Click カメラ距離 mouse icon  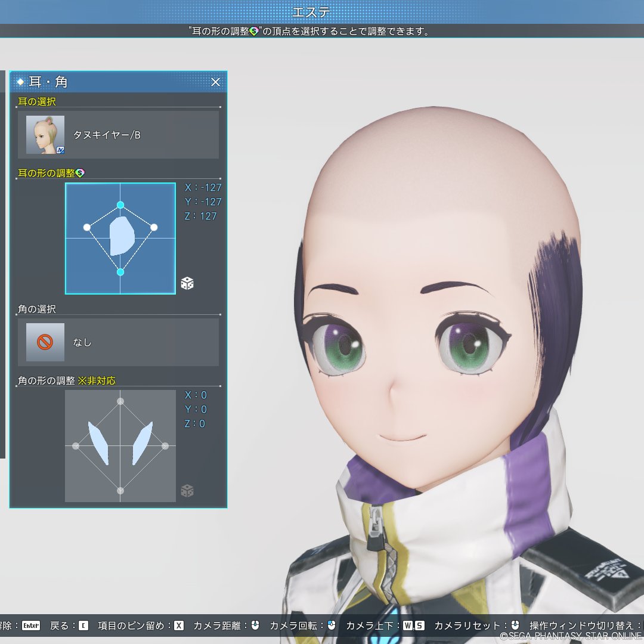pyautogui.click(x=255, y=625)
